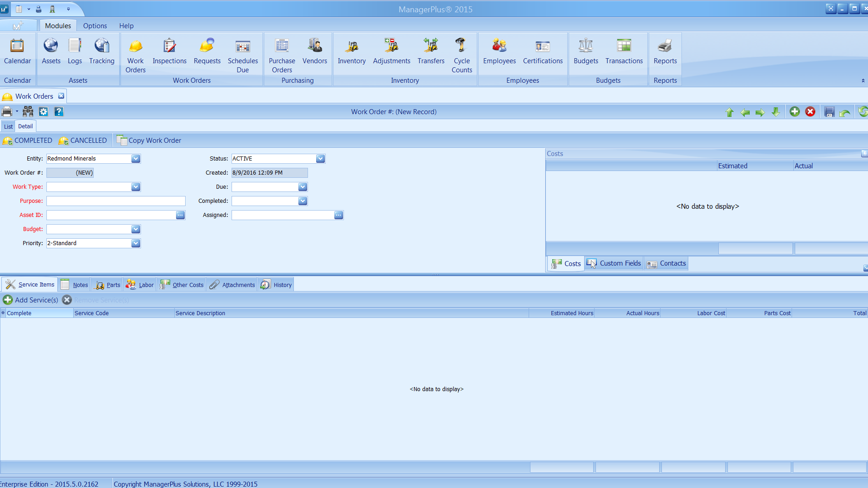
Task: Open the Assets module
Action: 51,51
